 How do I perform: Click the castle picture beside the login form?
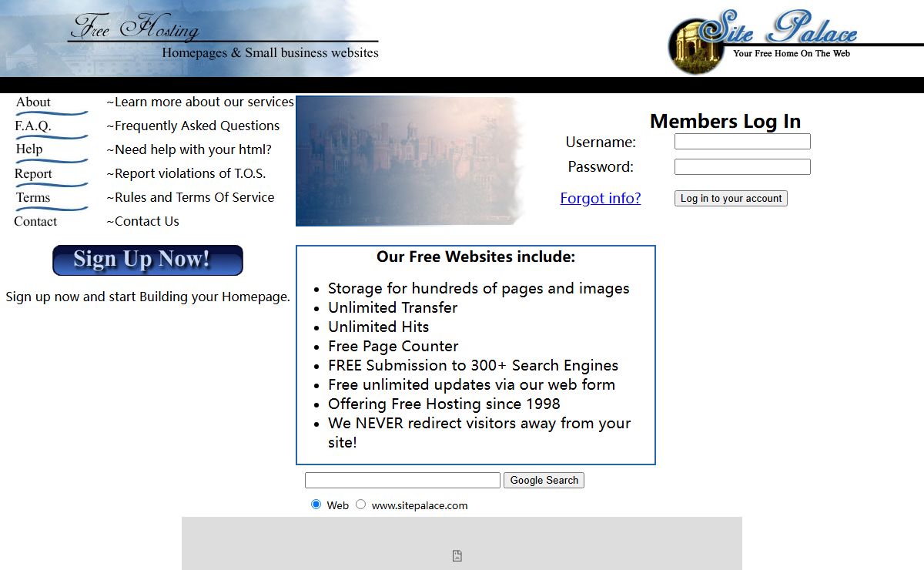click(x=412, y=161)
